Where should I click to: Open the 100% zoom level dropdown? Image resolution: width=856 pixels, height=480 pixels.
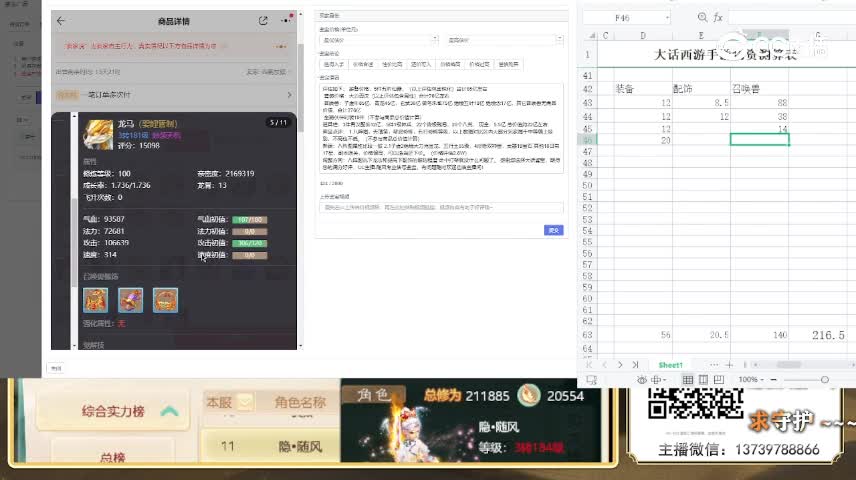tap(751, 380)
